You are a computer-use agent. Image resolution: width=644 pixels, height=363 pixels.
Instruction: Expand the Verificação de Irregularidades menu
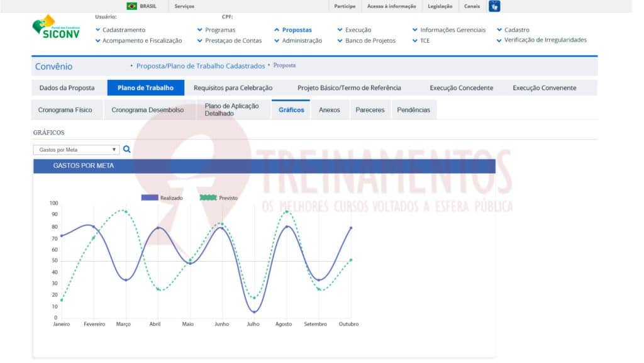(x=545, y=40)
